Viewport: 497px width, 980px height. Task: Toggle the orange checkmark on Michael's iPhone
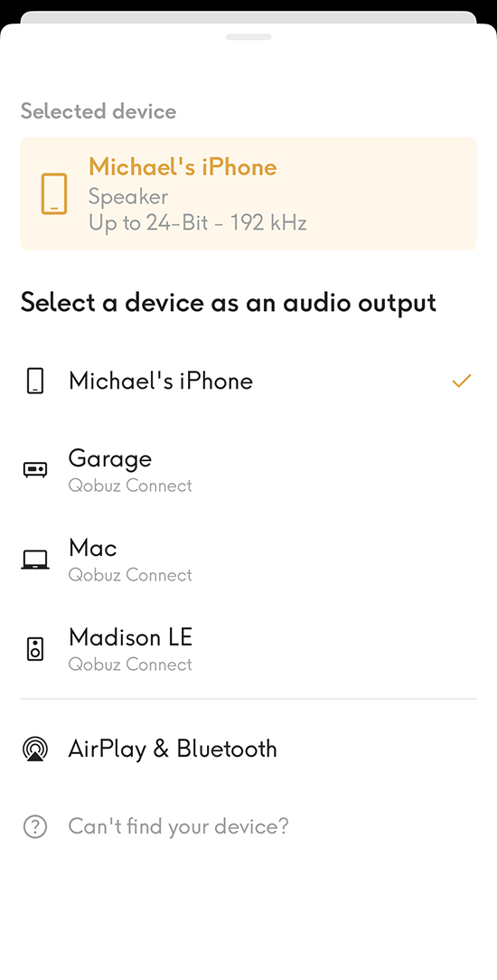click(x=462, y=381)
